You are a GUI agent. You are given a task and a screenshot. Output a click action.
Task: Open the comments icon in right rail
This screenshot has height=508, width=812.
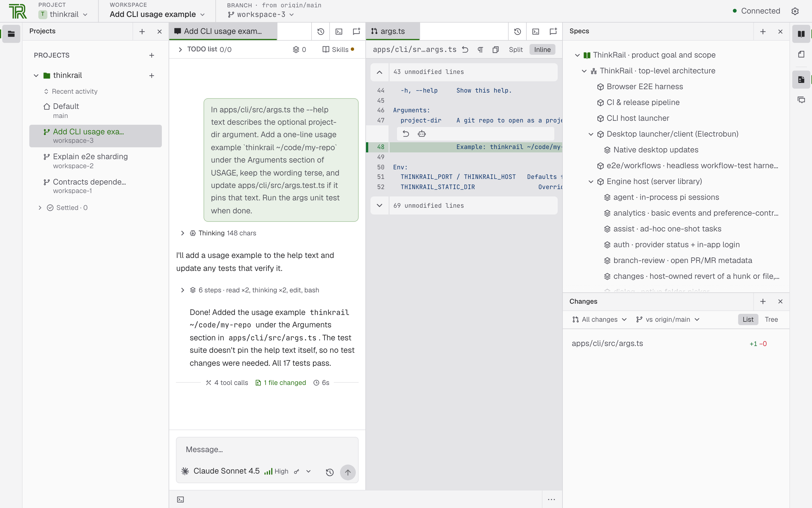(x=801, y=100)
